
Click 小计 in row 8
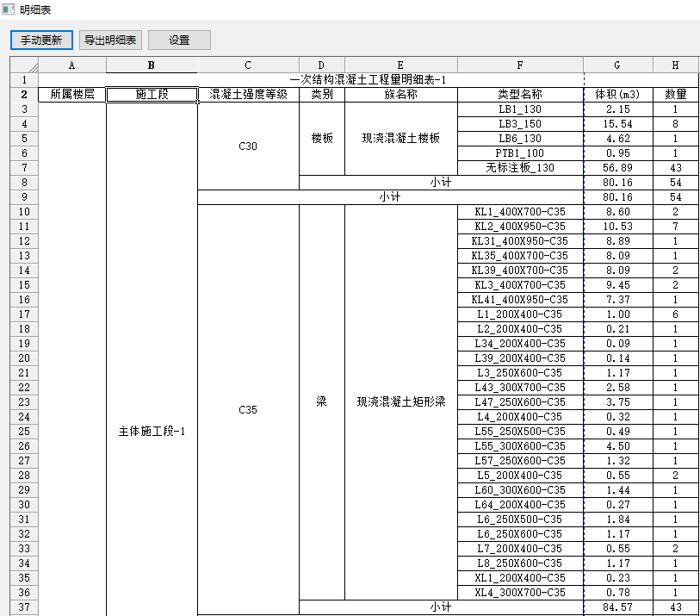(441, 183)
